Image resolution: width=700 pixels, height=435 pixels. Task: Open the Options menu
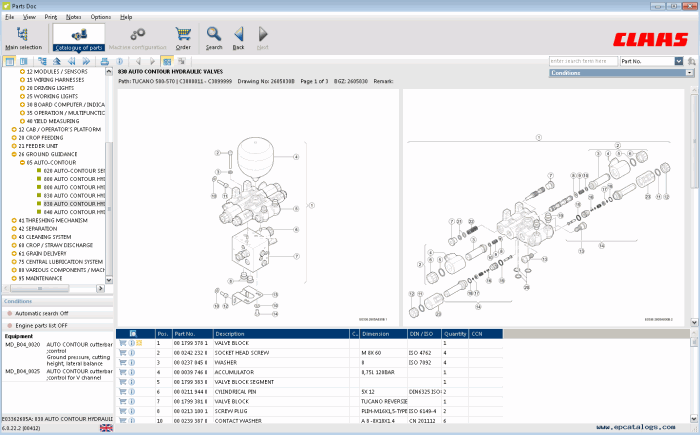click(x=101, y=17)
